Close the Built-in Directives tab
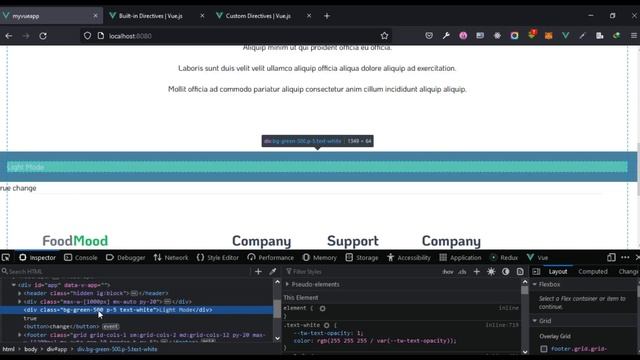Viewport: 640px width, 360px height. click(202, 16)
